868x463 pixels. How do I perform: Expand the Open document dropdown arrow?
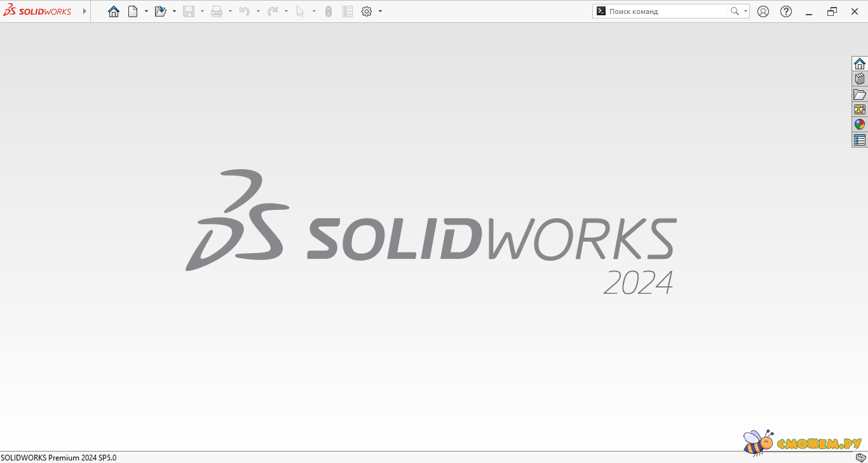tap(174, 11)
